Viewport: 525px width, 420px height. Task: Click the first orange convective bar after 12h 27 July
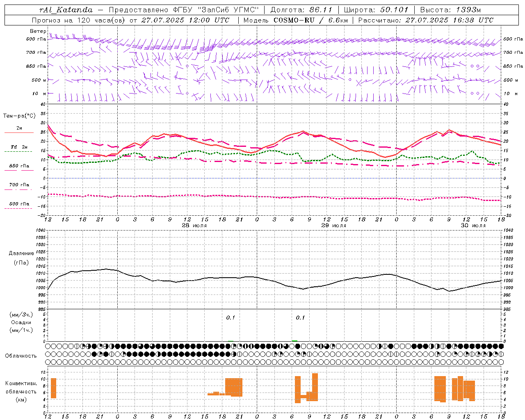pyautogui.click(x=53, y=388)
